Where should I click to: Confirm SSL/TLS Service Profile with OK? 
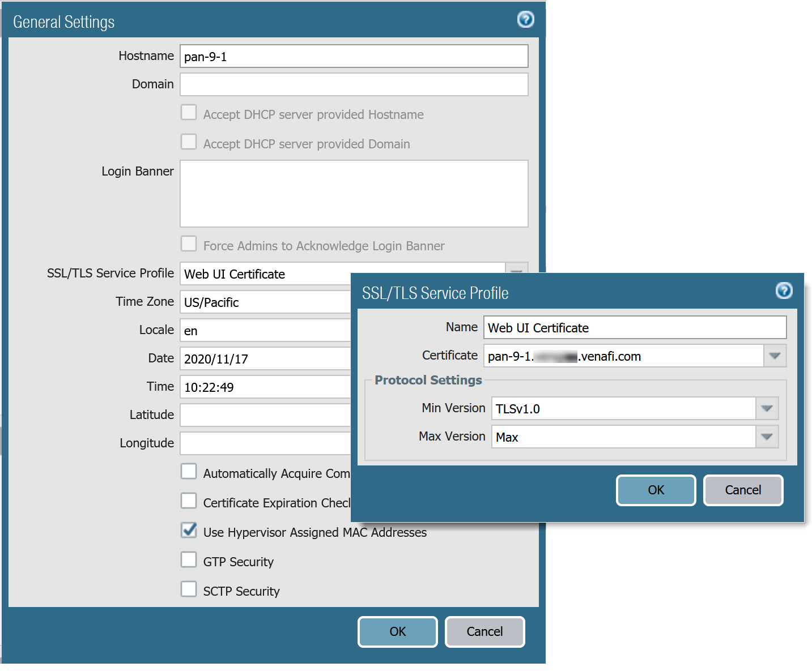click(656, 490)
